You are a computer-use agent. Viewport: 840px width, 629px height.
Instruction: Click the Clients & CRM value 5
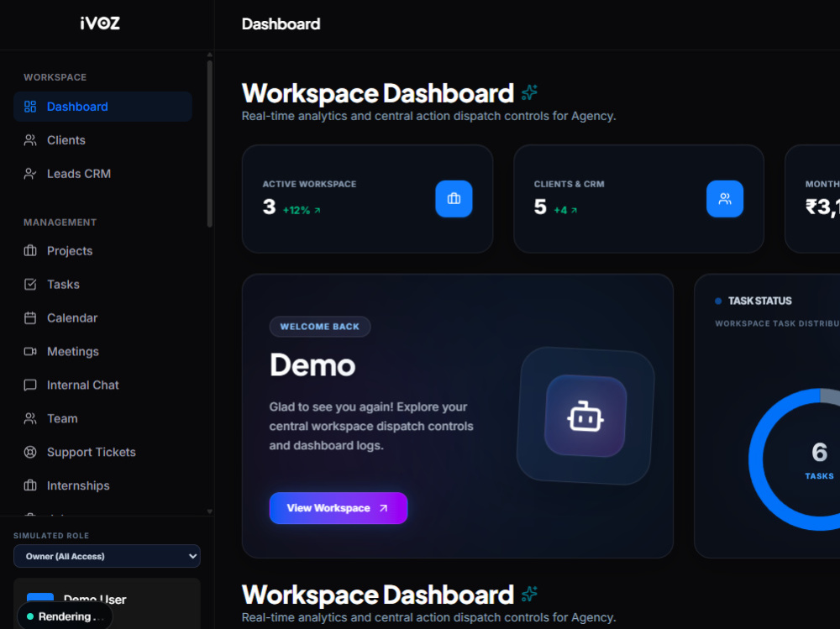[540, 207]
